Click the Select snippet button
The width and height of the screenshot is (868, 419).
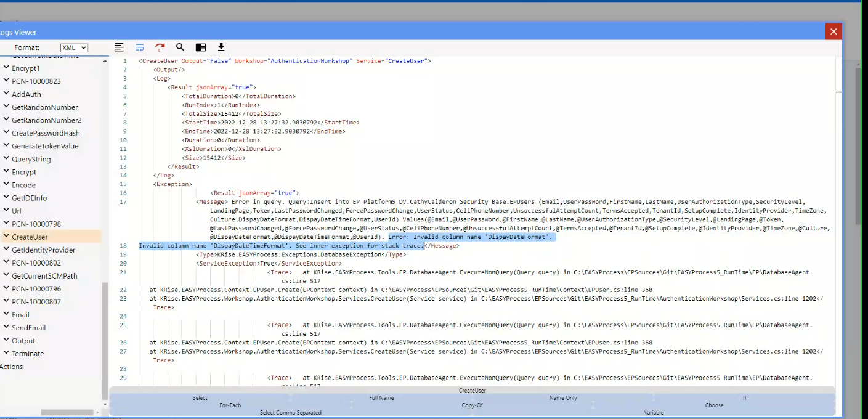coord(200,398)
